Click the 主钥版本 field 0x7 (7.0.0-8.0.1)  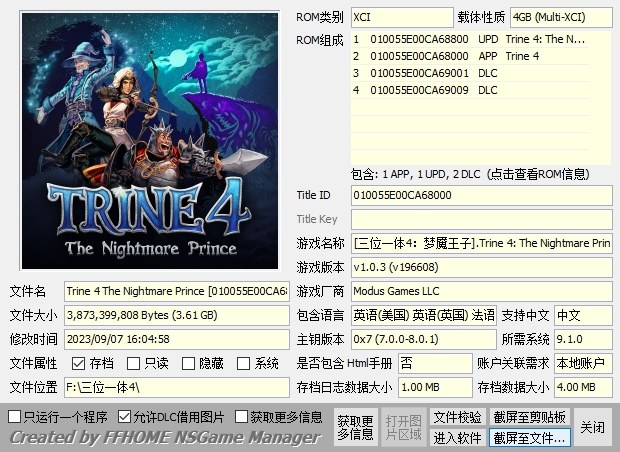423,339
